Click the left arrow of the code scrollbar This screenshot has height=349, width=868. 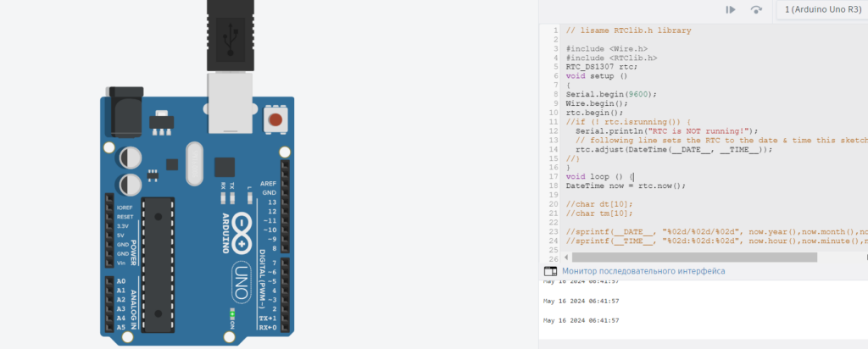point(565,258)
